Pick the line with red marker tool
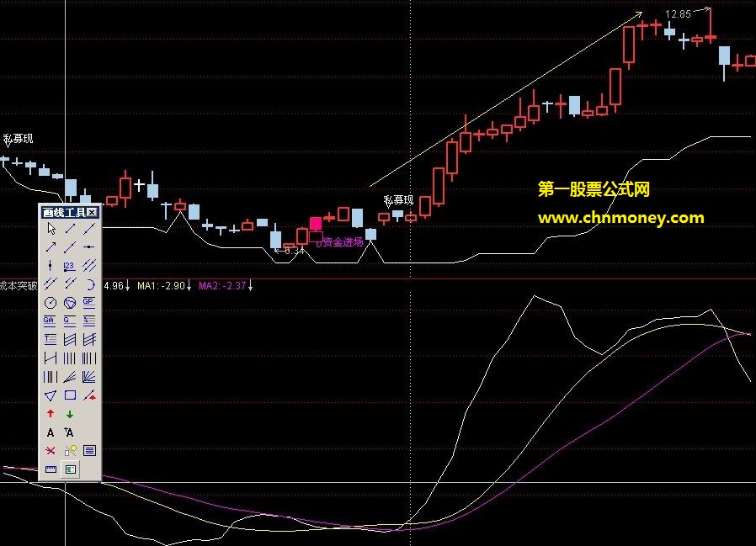 pos(89,395)
